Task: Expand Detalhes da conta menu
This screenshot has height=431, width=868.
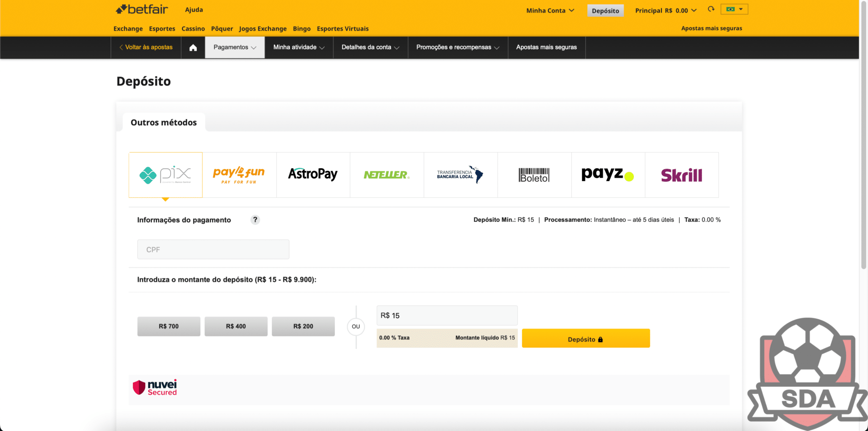Action: [370, 47]
